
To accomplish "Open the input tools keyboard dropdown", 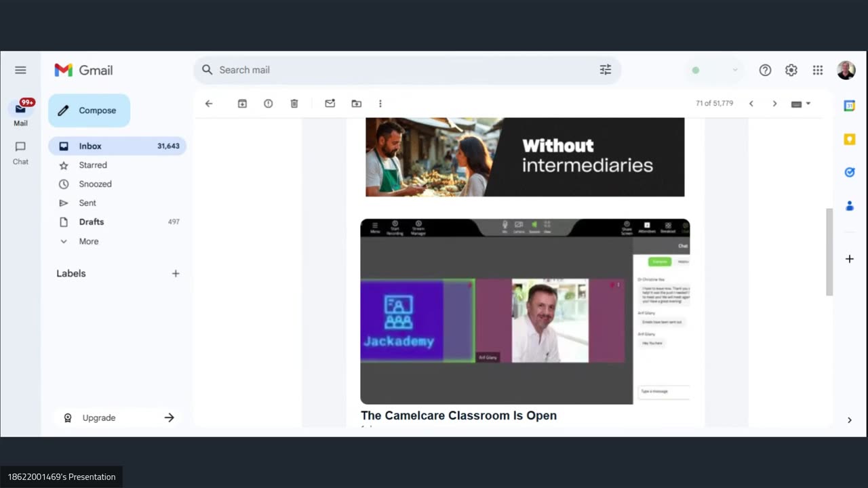I will [x=801, y=104].
